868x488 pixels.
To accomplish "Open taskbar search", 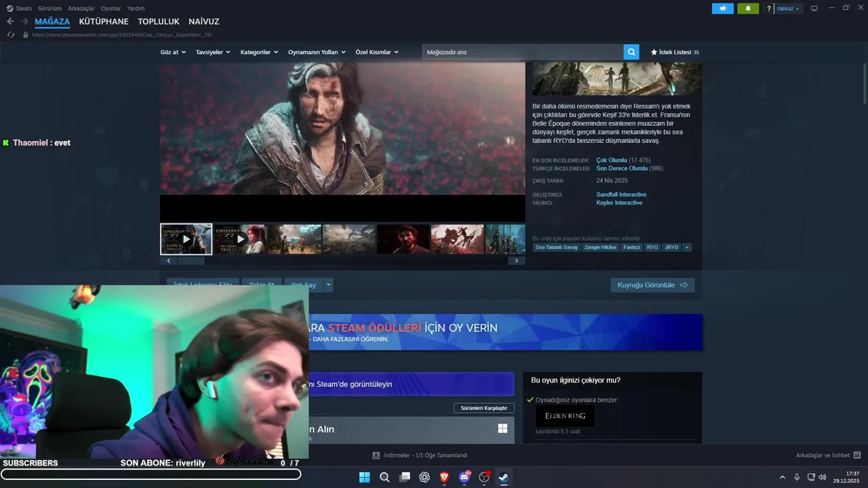I will (x=384, y=477).
